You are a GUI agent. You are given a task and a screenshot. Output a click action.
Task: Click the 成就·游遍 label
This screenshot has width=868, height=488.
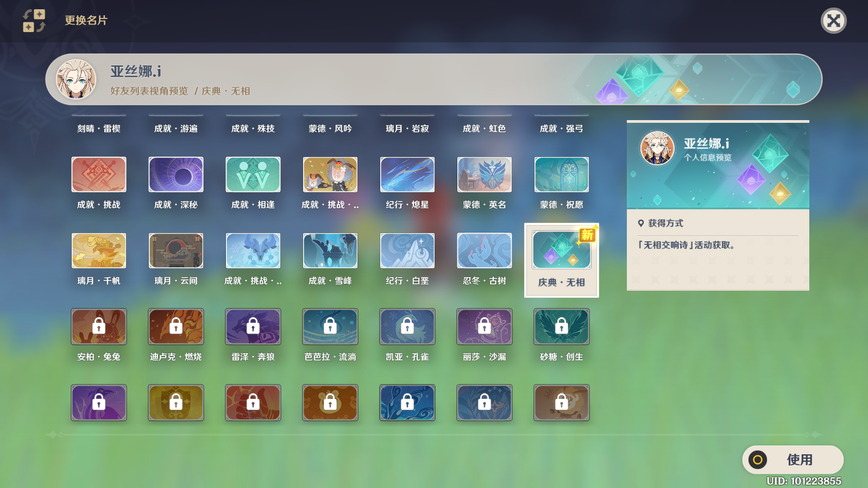pyautogui.click(x=176, y=128)
